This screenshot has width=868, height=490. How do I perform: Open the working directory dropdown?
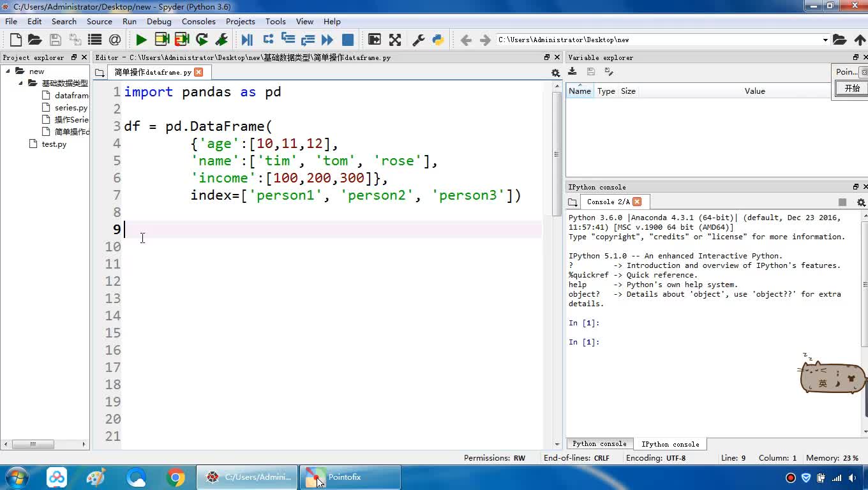(825, 40)
